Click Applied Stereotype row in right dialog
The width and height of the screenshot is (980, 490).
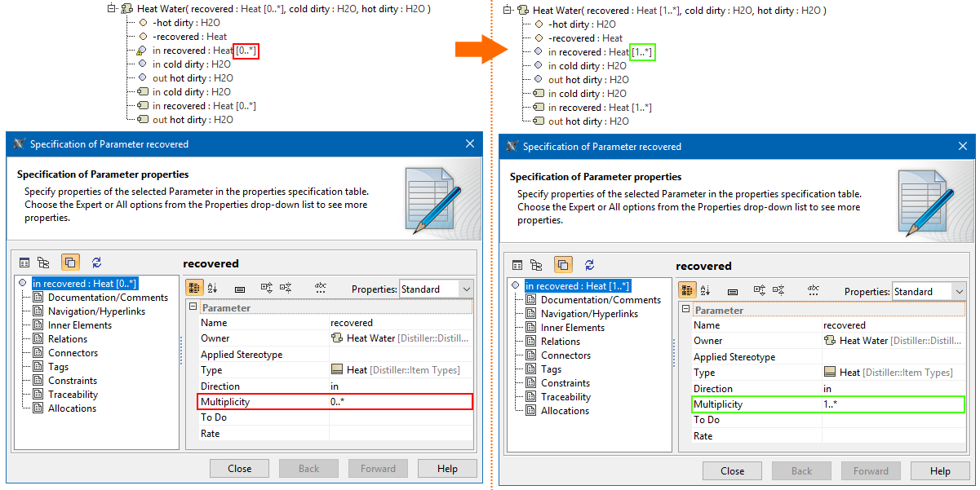tap(828, 357)
